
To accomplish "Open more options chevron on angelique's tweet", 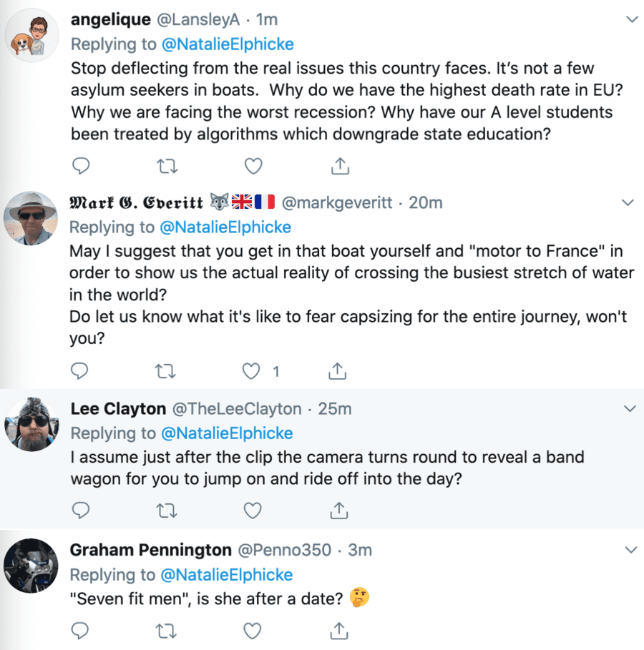I will tap(631, 19).
